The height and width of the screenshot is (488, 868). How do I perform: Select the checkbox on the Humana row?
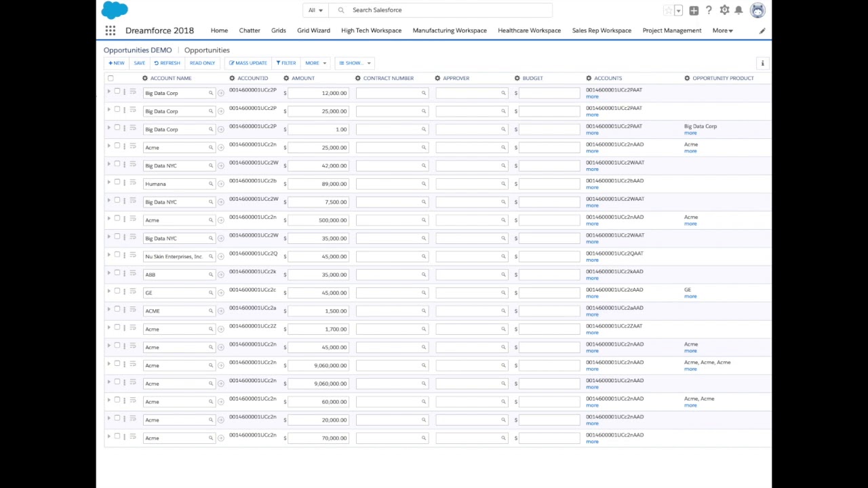[x=117, y=182]
